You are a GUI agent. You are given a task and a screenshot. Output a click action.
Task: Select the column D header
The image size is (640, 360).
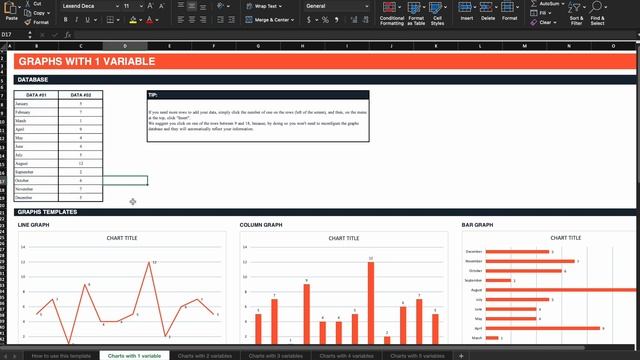click(125, 46)
